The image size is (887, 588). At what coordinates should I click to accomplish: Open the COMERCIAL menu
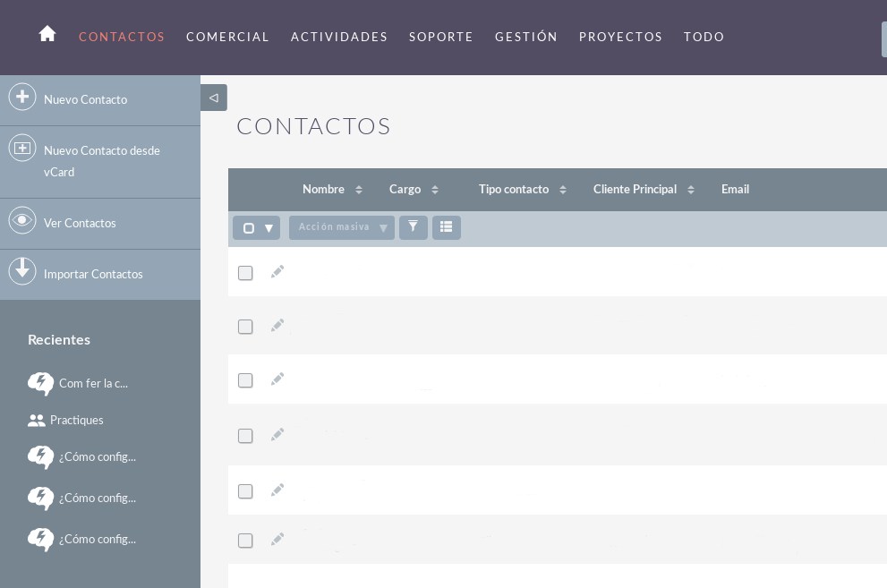(x=227, y=37)
